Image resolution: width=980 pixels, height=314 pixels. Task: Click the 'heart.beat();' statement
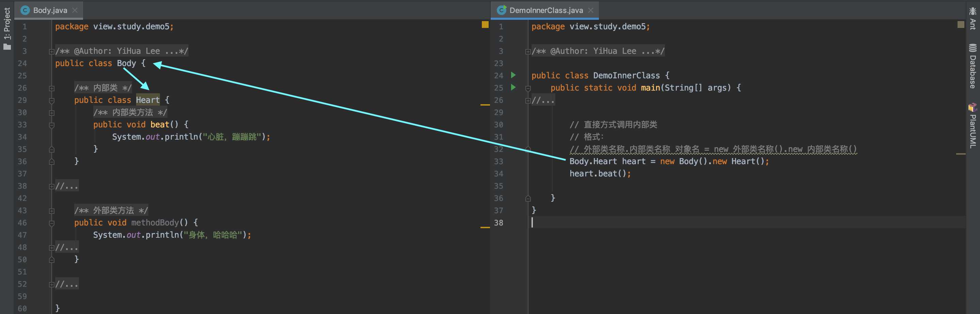(600, 174)
